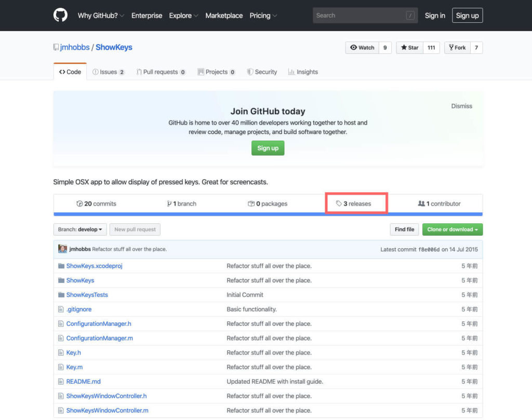Screen dimensions: 532x420
Task: View the 0 packages page
Action: 268,204
